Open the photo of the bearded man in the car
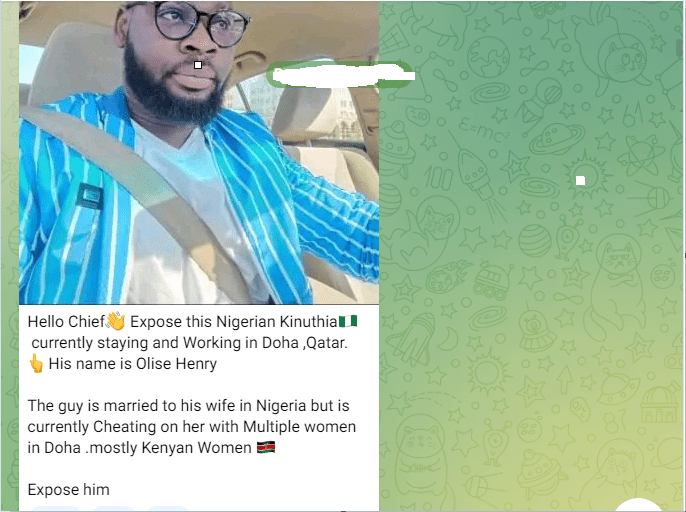This screenshot has height=512, width=686. click(199, 152)
